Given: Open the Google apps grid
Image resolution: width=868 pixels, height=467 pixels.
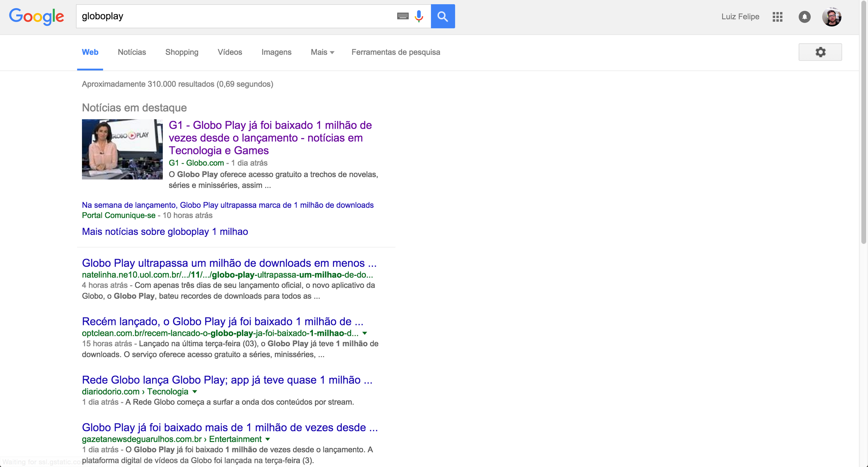Looking at the screenshot, I should pos(777,17).
